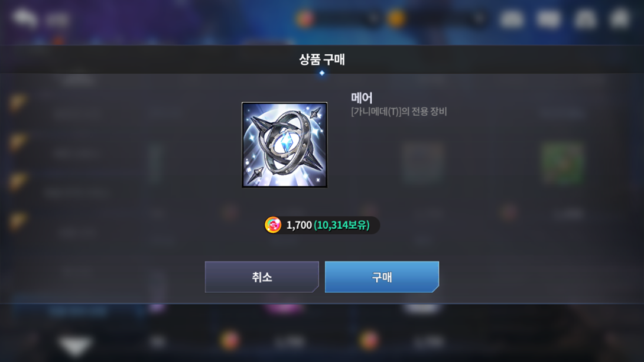Select the first yellow sidebar category icon
644x362 pixels.
pos(18,103)
